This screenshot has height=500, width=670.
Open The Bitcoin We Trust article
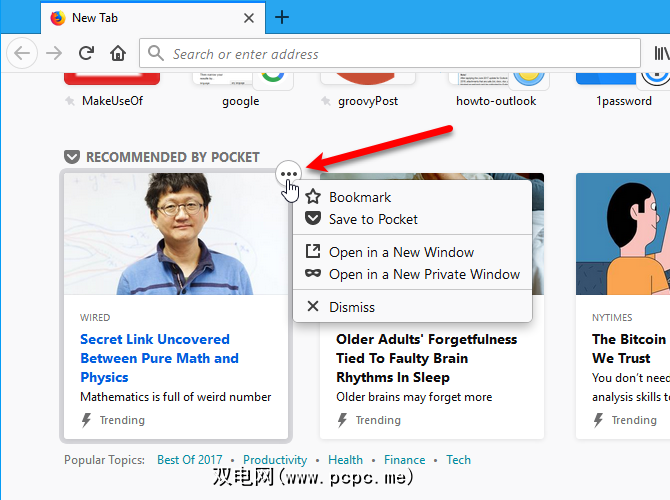629,348
